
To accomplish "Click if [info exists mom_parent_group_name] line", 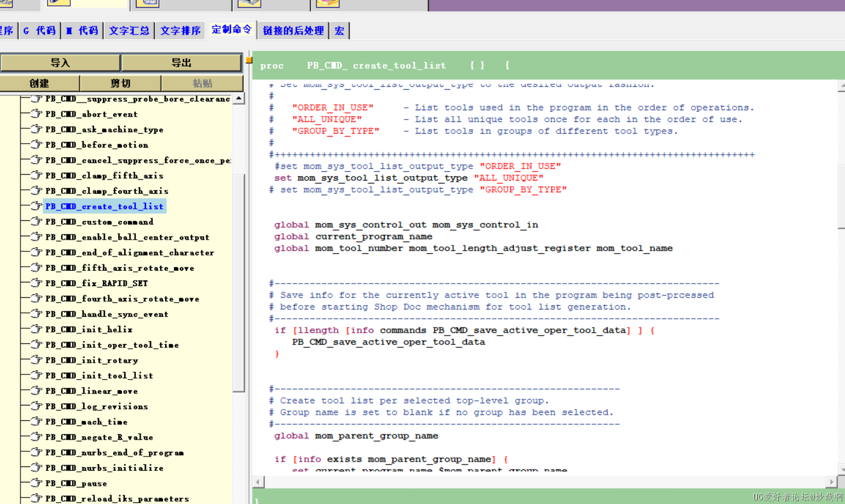I will 391,459.
